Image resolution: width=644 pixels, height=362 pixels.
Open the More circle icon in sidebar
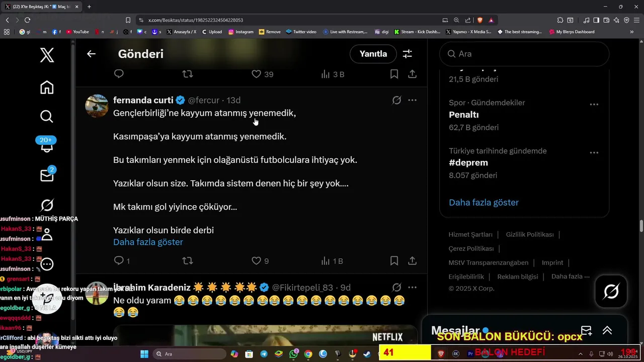pos(47,264)
